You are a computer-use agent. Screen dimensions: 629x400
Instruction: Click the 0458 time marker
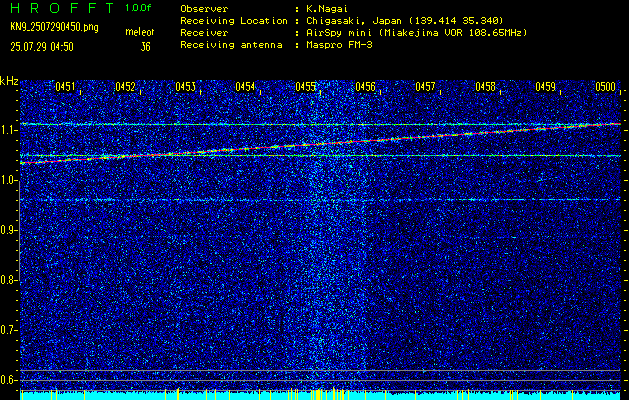tap(485, 87)
